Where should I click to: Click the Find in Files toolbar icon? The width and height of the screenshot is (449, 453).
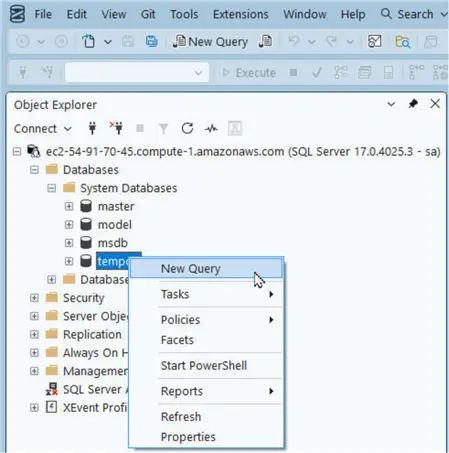point(403,42)
